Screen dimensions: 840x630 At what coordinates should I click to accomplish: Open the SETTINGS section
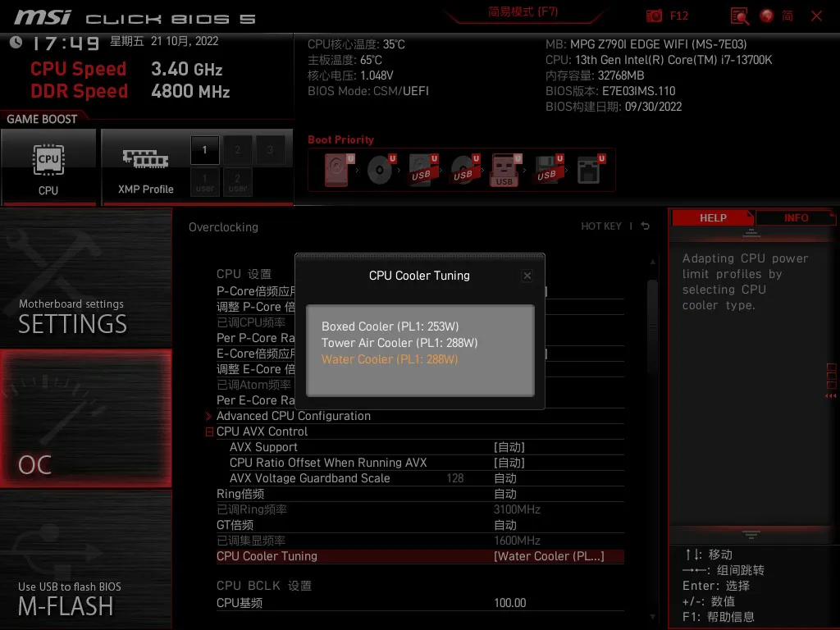[x=85, y=277]
